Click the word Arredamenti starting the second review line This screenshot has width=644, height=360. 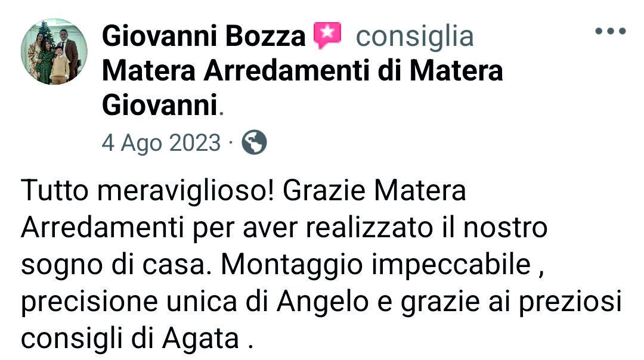click(x=103, y=228)
